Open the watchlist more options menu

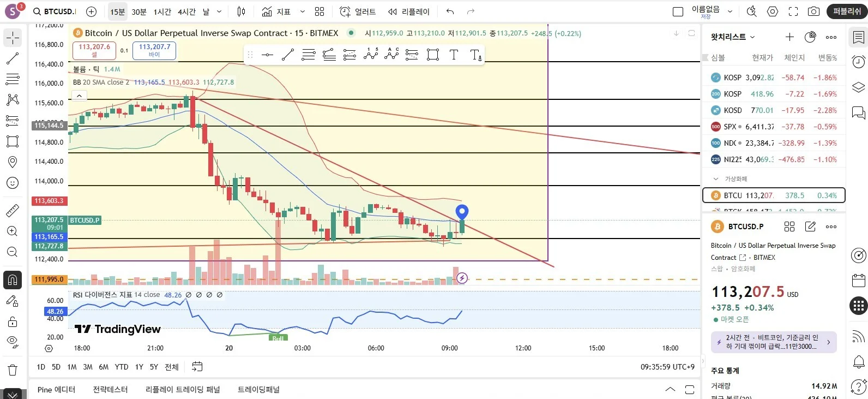click(831, 37)
